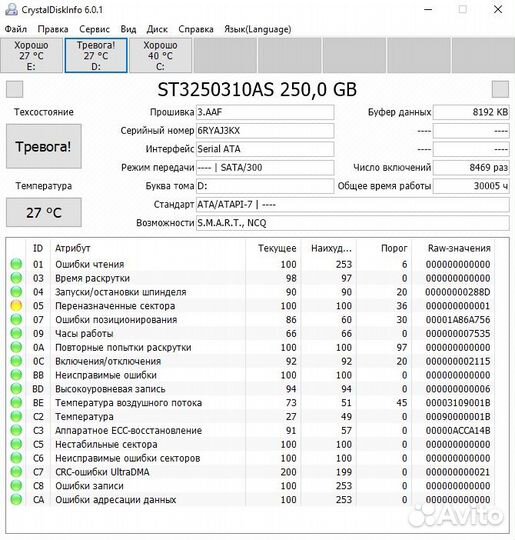Select disk C: tab at 40 °C
Viewport: 515px width, 540px height.
point(161,55)
